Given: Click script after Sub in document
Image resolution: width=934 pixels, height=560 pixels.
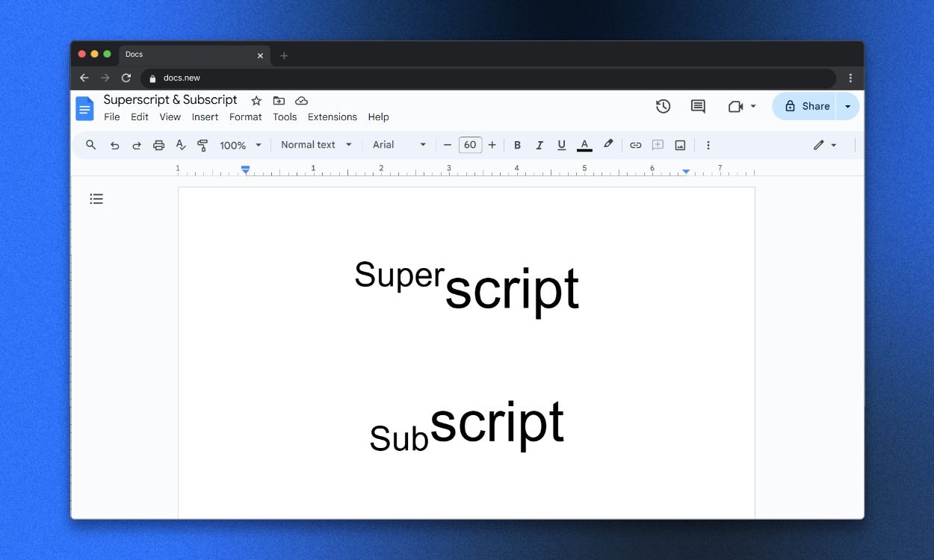Looking at the screenshot, I should (497, 424).
